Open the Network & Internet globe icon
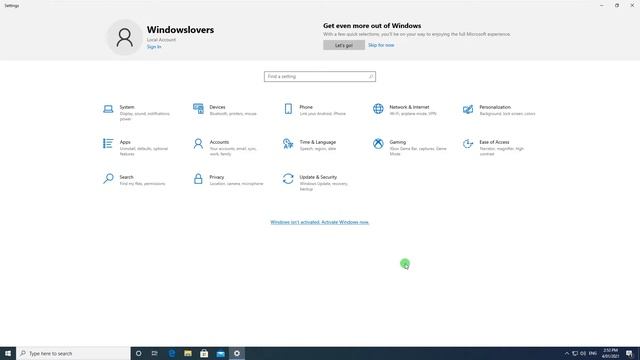 click(x=378, y=109)
